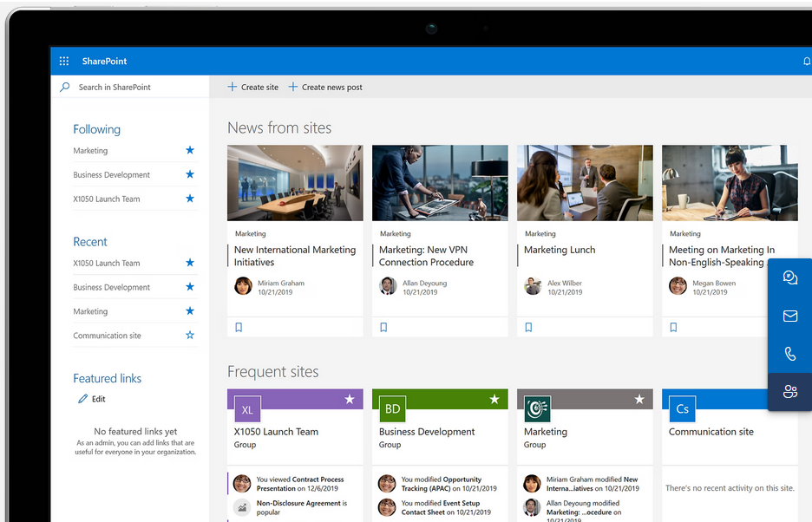Click the Search in SharePoint field
The height and width of the screenshot is (522, 812).
130,88
